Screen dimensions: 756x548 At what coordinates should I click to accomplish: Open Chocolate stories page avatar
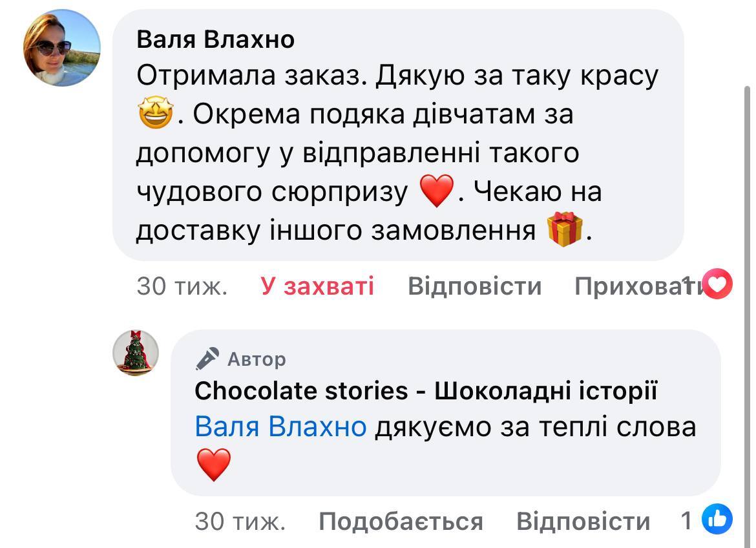point(136,352)
